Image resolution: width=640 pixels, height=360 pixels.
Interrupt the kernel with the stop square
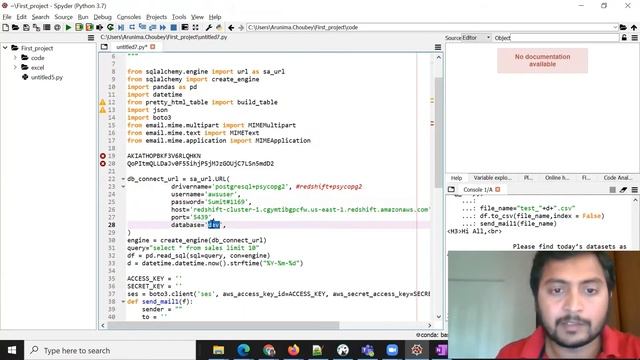point(612,189)
